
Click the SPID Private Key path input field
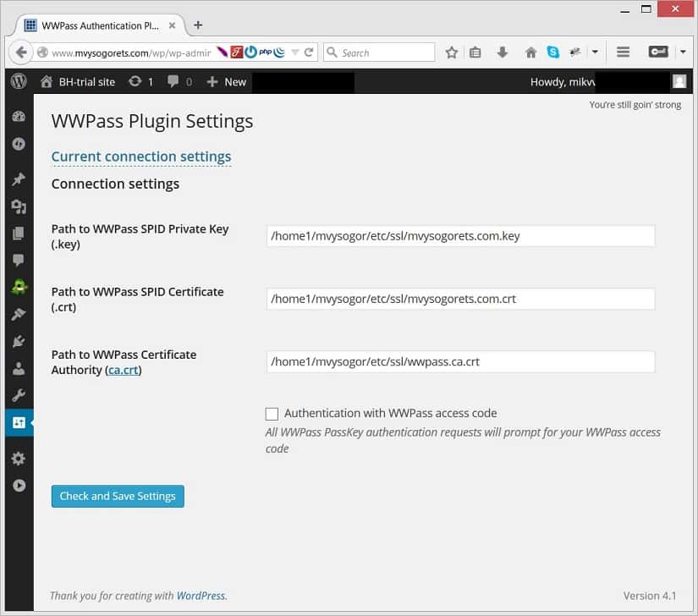(x=460, y=235)
